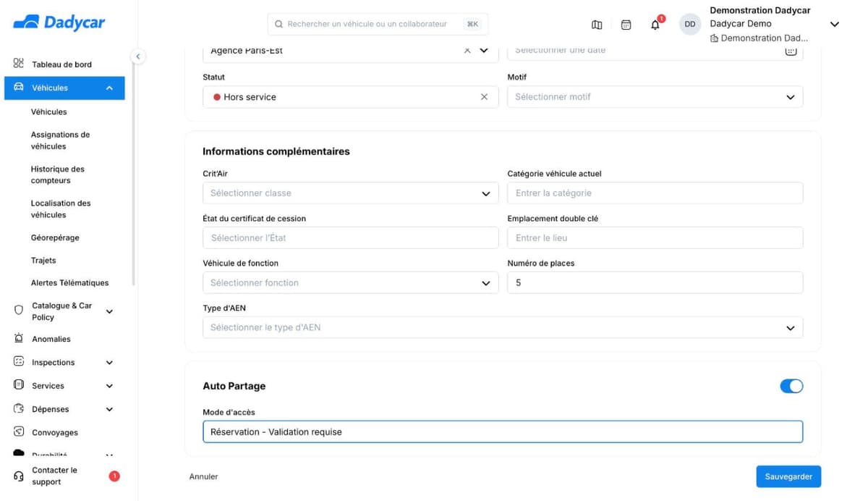This screenshot has width=868, height=501.
Task: Click the ⌘K shortcut badge
Action: 472,25
